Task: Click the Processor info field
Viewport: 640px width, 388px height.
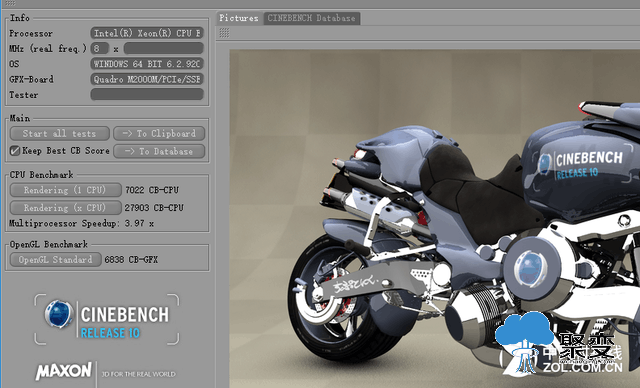Action: pos(147,33)
